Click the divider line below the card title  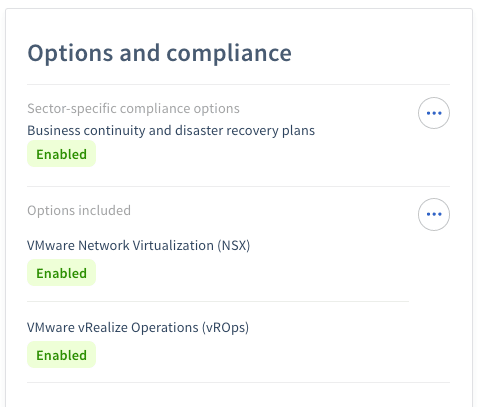[x=238, y=85]
